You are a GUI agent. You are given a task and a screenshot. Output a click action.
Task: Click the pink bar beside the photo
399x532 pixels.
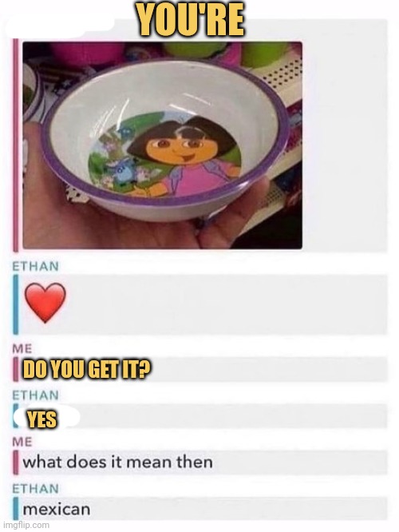point(15,145)
